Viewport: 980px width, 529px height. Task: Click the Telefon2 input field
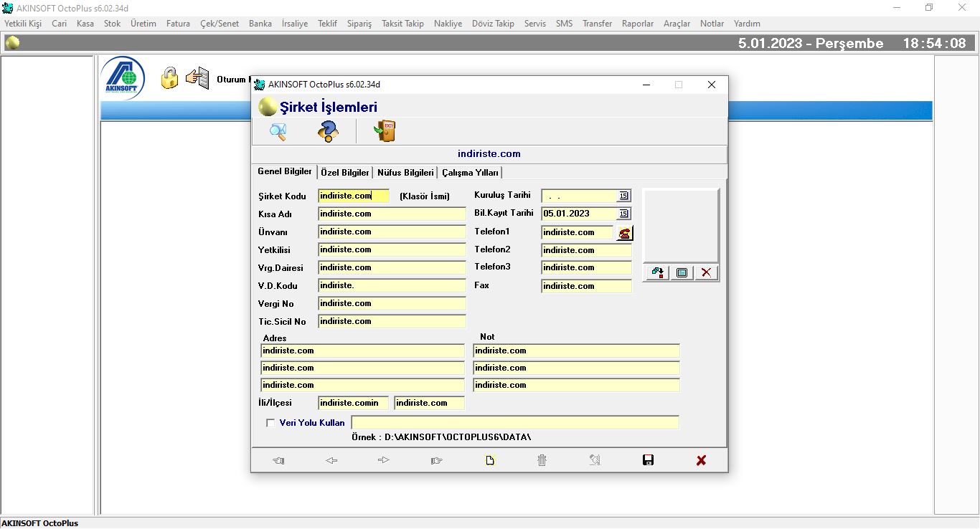pyautogui.click(x=587, y=250)
